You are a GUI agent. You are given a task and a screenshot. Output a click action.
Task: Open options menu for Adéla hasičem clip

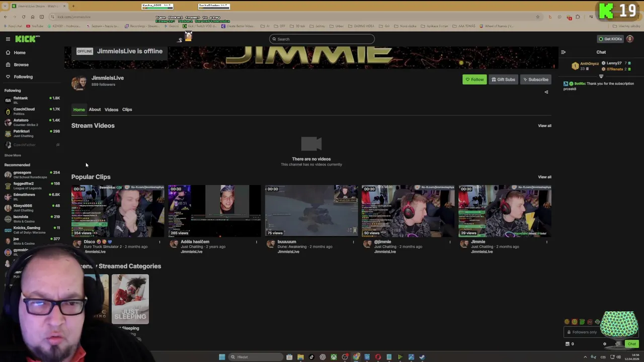click(x=256, y=242)
